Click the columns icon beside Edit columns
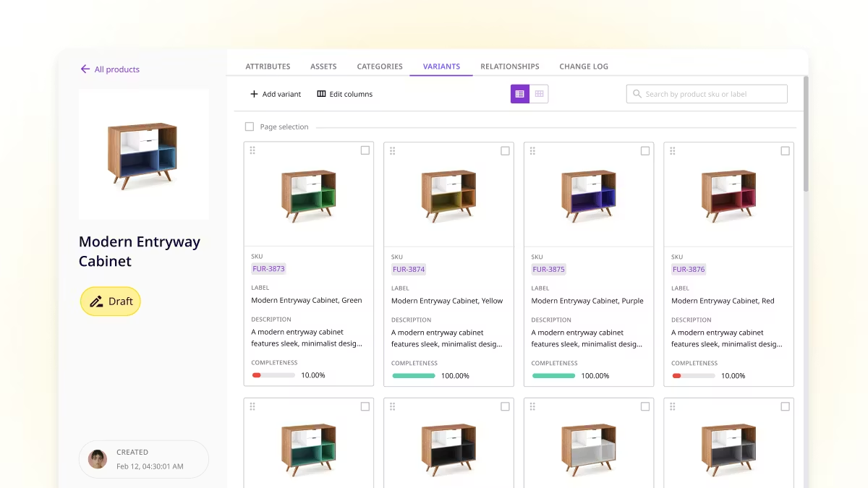 (x=321, y=94)
